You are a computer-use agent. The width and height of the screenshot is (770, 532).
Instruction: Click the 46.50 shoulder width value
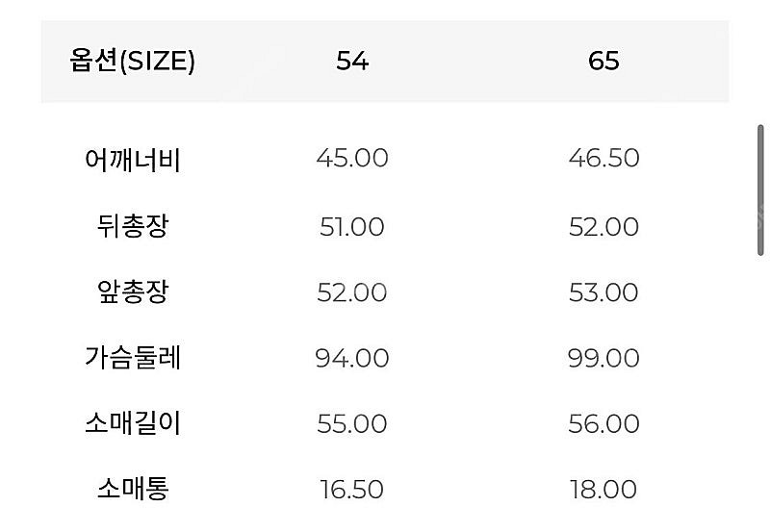coord(603,158)
